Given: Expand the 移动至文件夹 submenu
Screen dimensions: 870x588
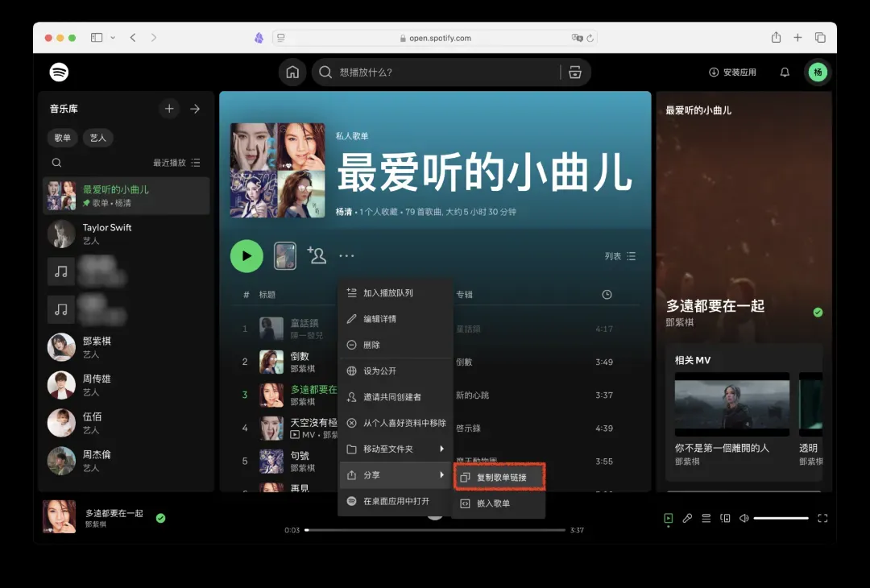Looking at the screenshot, I should point(395,449).
